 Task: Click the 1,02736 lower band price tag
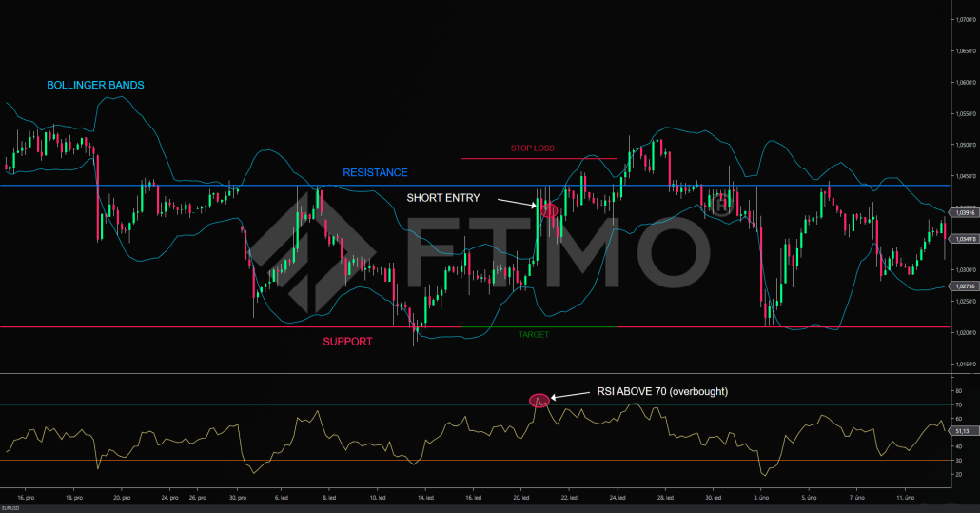click(x=965, y=286)
